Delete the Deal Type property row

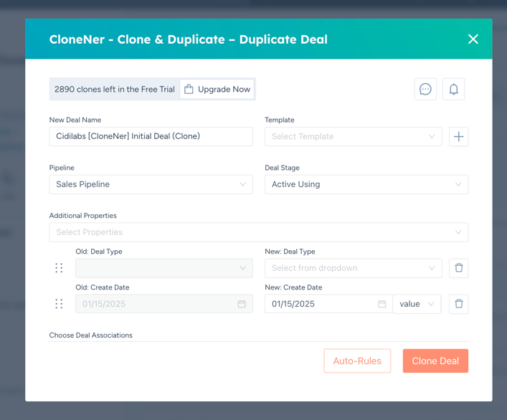coord(459,268)
